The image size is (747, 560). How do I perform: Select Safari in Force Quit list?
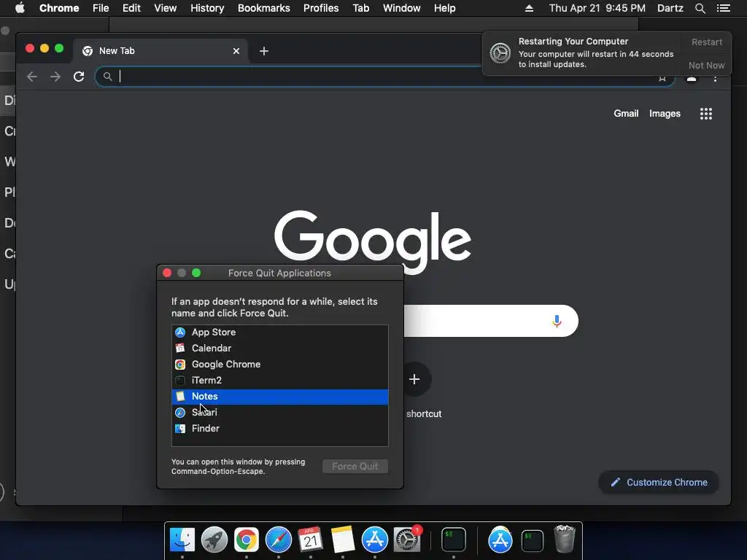coord(280,413)
